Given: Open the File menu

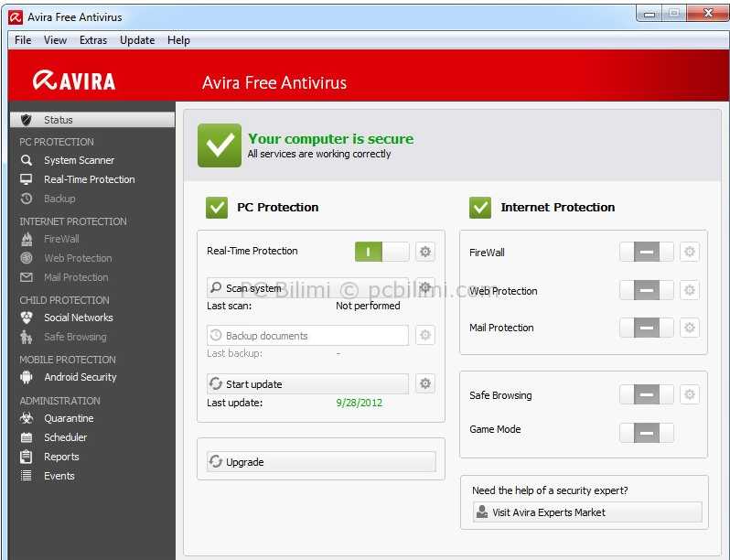Looking at the screenshot, I should [23, 40].
